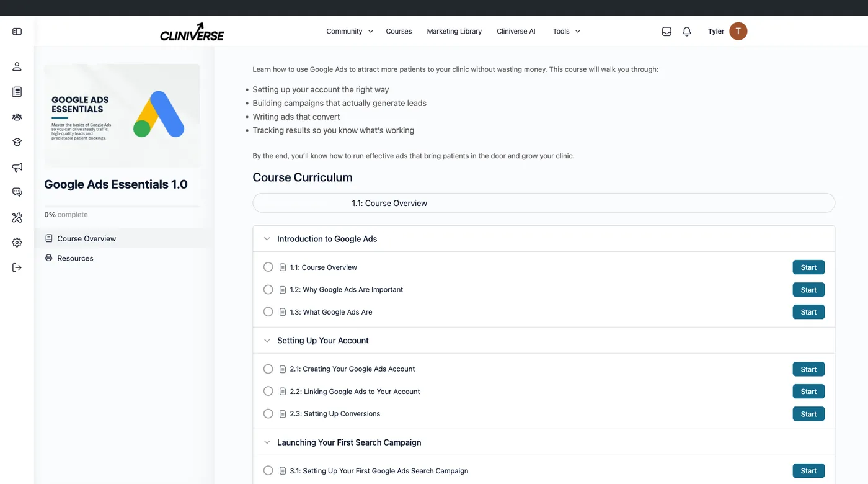Open the chat bubbles icon in sidebar
Image resolution: width=868 pixels, height=484 pixels.
coord(17,192)
